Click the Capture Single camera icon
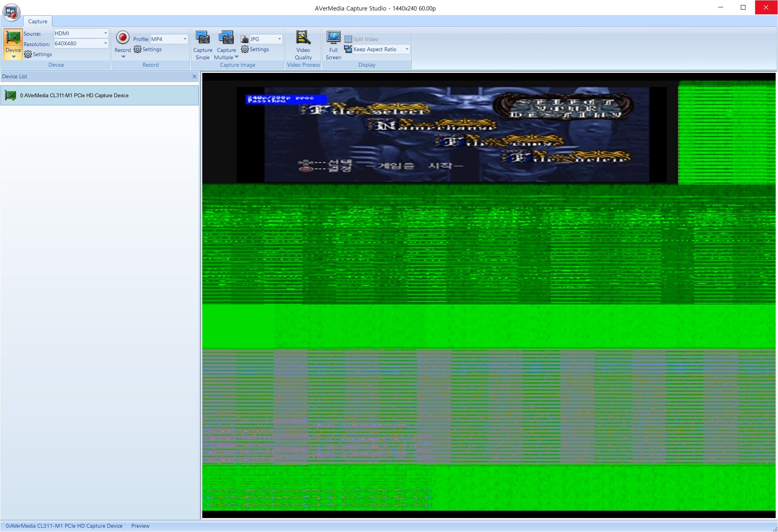This screenshot has height=532, width=778. point(203,38)
